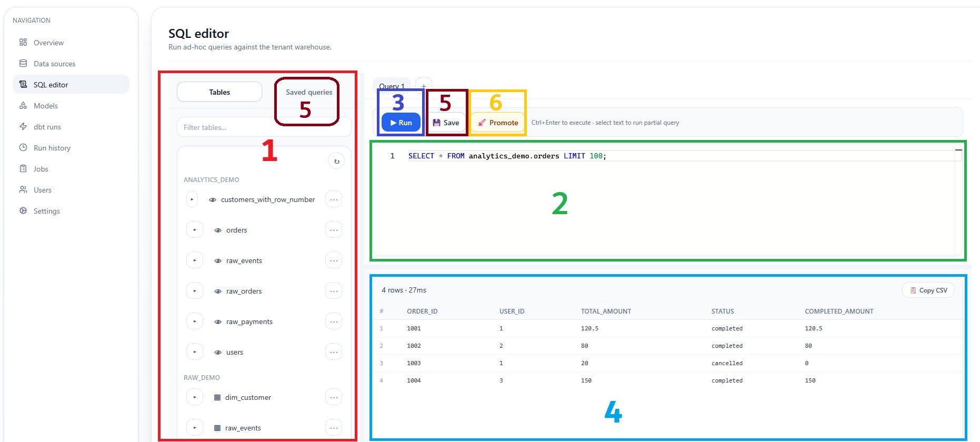The image size is (980, 442).
Task: Click the "4 rows · 27ms" result summary
Action: [x=404, y=290]
